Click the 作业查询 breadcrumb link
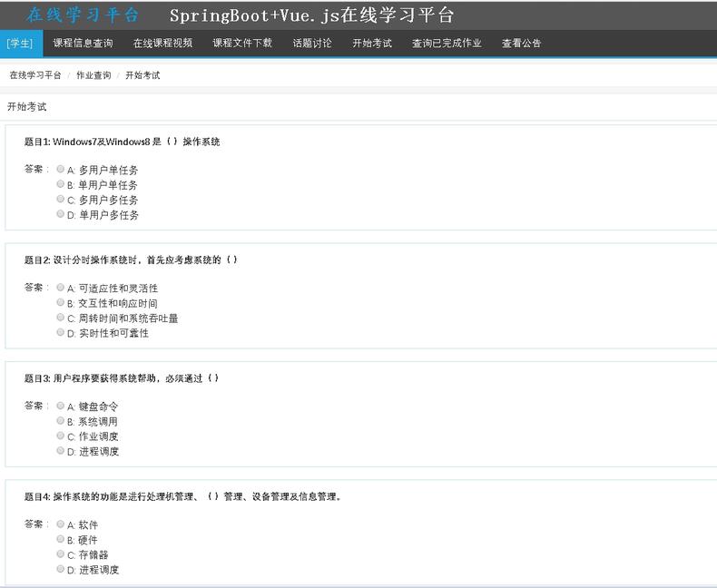The width and height of the screenshot is (717, 588). tap(93, 75)
